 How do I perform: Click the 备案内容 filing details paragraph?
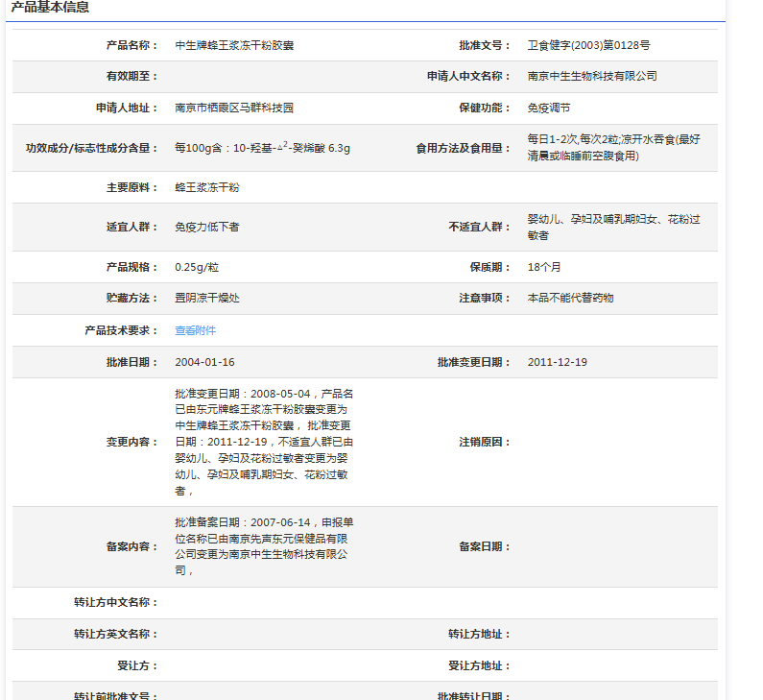(264, 546)
